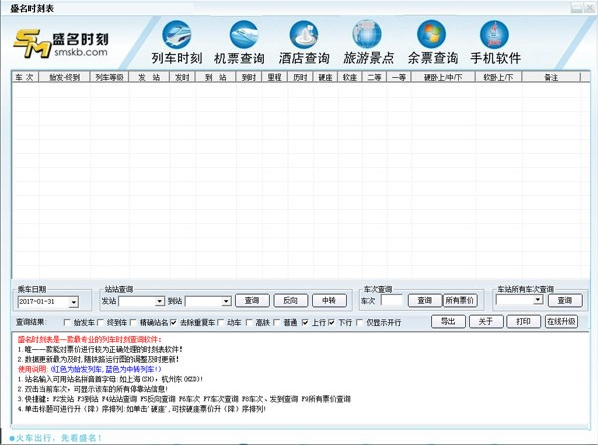Enable the 始发车 checkbox
The image size is (598, 446).
[x=67, y=323]
